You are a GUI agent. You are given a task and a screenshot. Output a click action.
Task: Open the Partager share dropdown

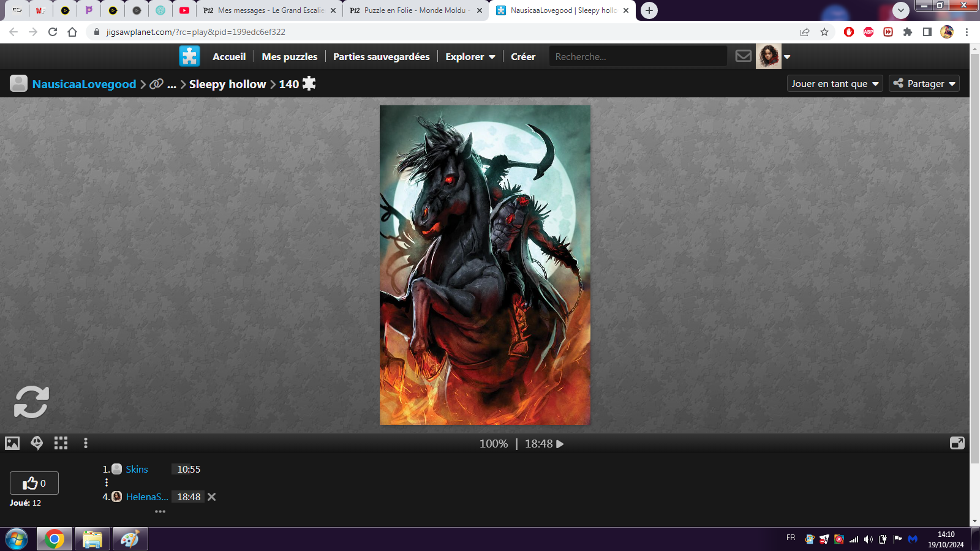[x=924, y=84]
